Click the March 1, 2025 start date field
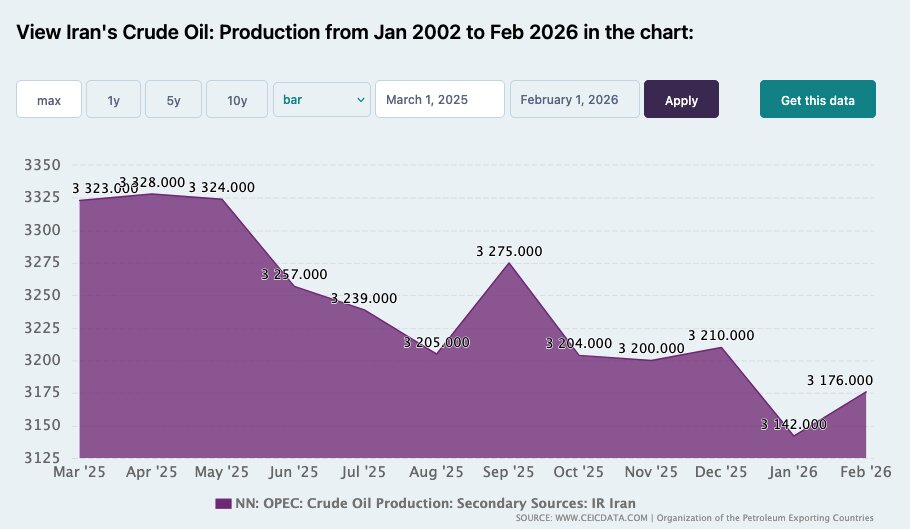 pyautogui.click(x=439, y=100)
